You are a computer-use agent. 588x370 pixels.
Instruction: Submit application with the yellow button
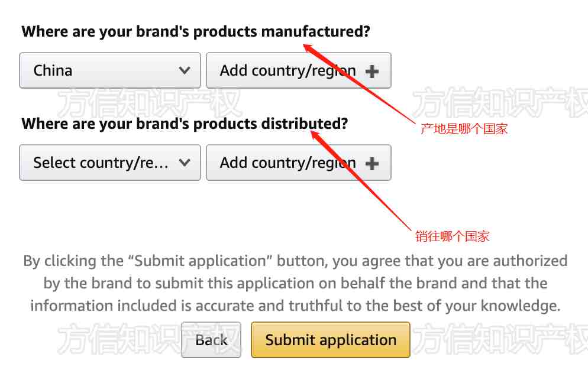pyautogui.click(x=330, y=340)
